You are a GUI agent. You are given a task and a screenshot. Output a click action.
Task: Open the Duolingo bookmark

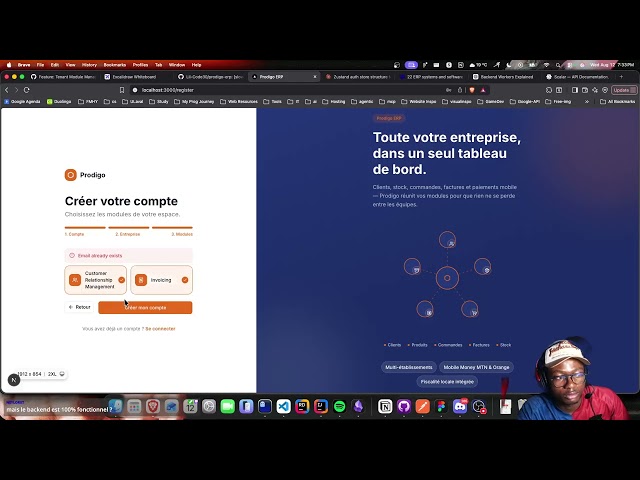59,102
